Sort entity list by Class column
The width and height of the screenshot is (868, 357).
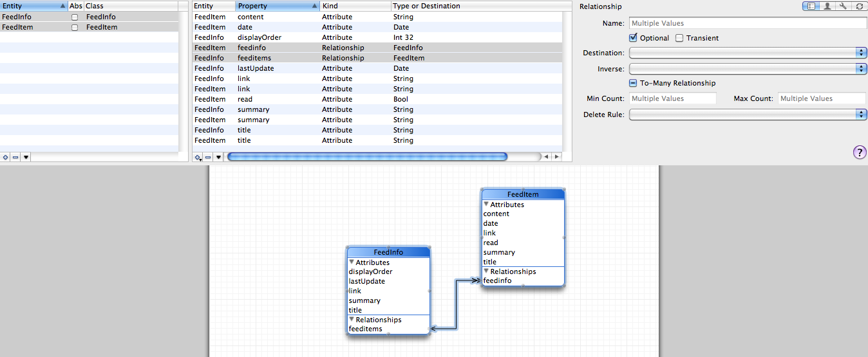132,6
